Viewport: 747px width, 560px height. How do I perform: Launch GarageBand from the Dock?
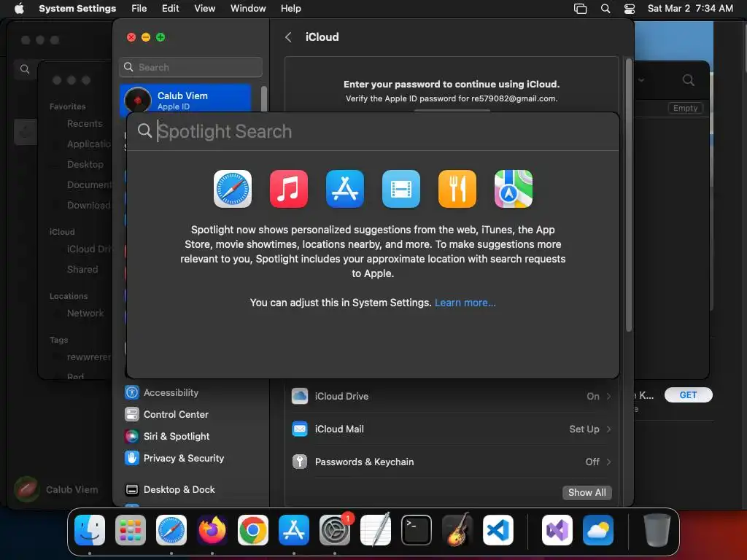point(457,530)
